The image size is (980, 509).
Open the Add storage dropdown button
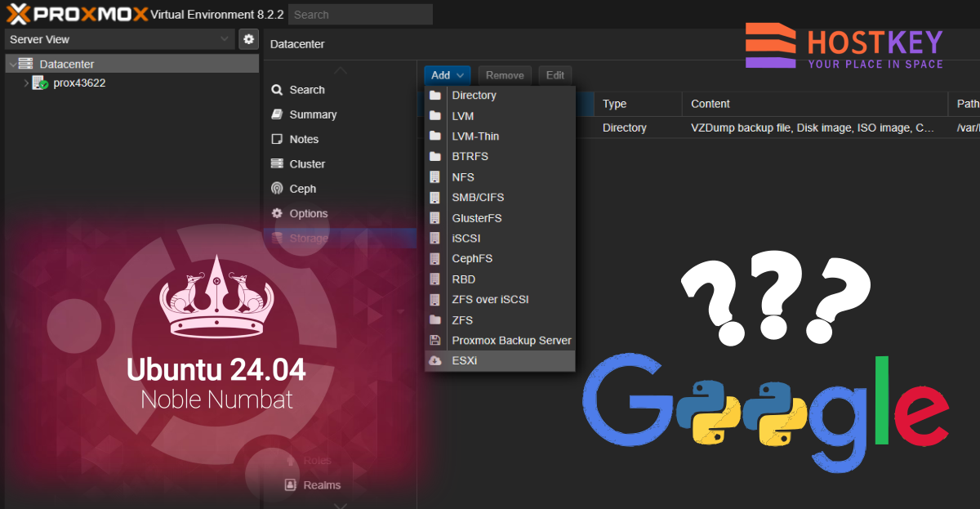448,75
